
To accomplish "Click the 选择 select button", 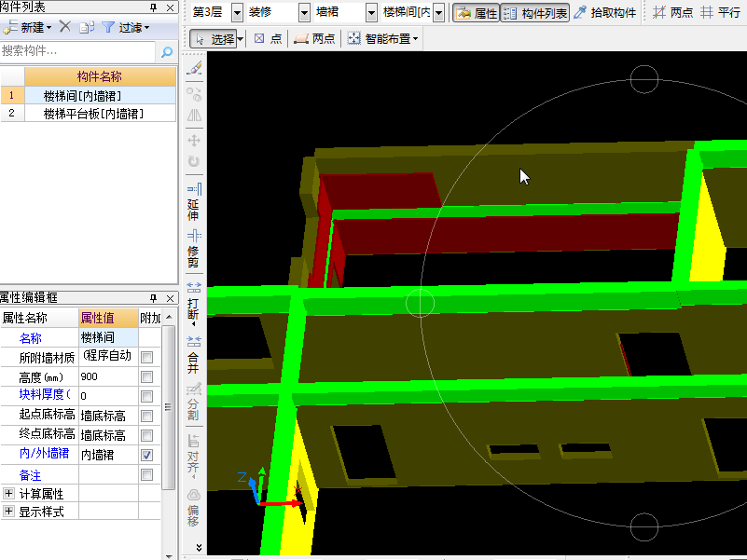I will tap(214, 39).
